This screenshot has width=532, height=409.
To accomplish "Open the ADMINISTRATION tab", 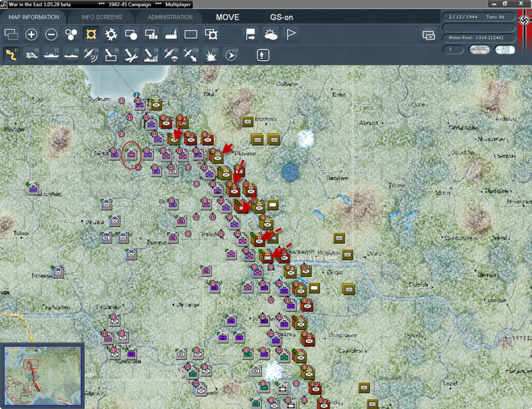I will [x=170, y=17].
